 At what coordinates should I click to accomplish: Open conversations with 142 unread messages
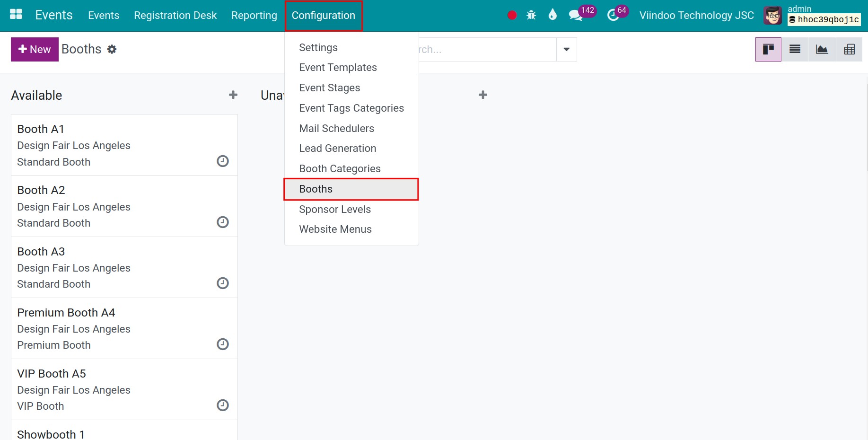point(582,14)
